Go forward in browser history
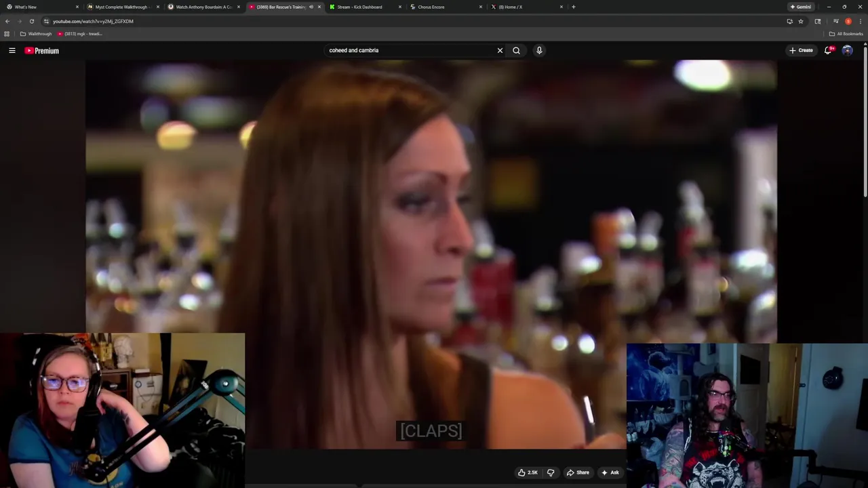The width and height of the screenshot is (868, 488). 19,21
